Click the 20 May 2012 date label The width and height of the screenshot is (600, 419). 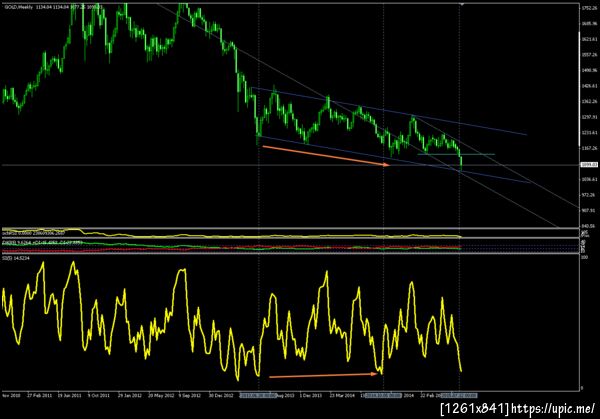click(161, 395)
